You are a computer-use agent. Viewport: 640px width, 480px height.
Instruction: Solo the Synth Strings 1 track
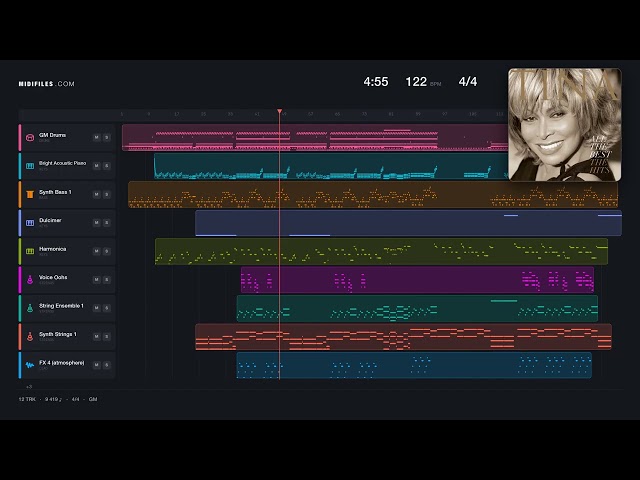pos(107,336)
